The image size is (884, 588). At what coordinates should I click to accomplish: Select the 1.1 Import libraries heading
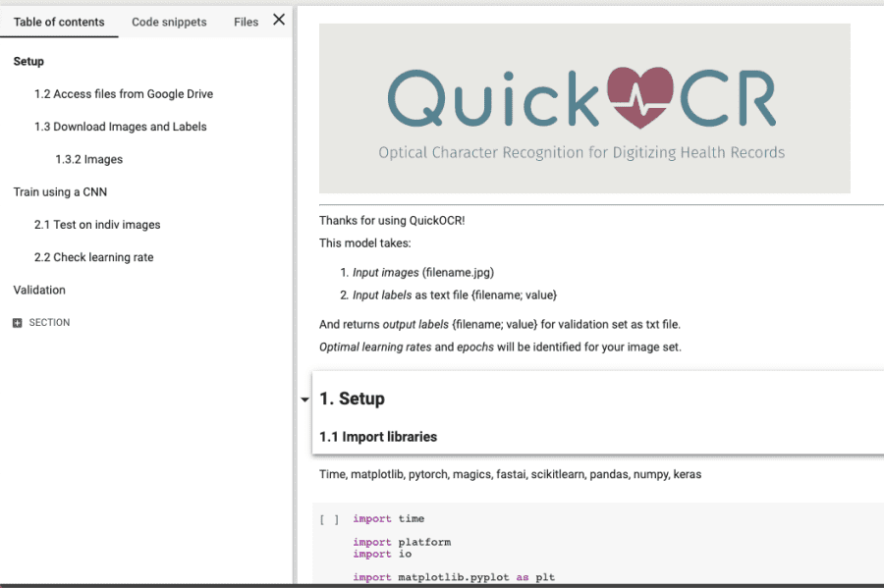tap(378, 437)
